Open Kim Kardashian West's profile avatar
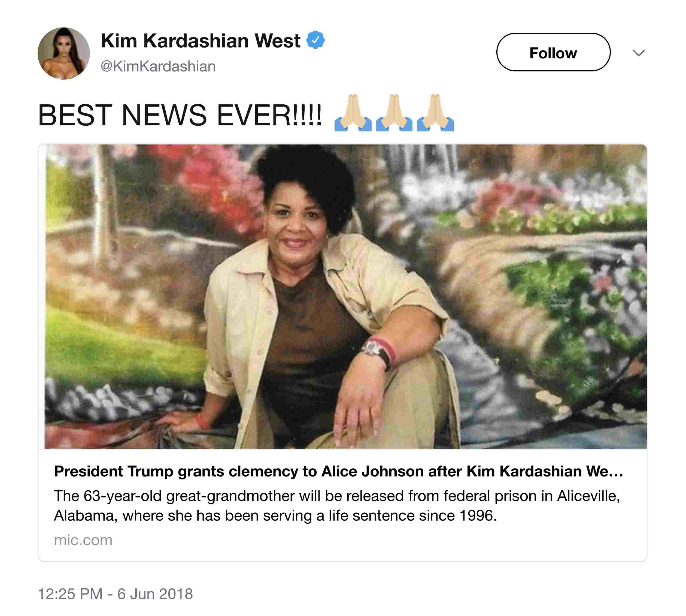Image resolution: width=686 pixels, height=616 pixels. pos(63,53)
